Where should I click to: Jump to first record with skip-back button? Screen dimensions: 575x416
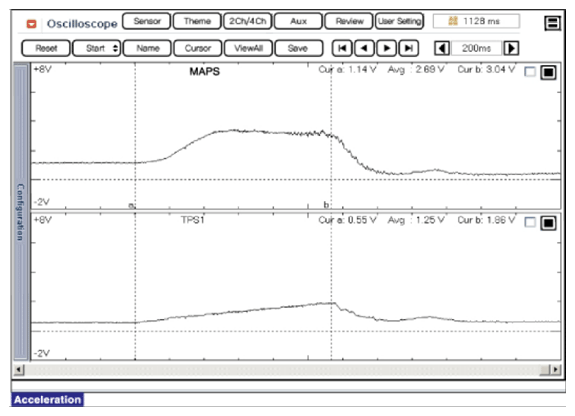coord(342,48)
